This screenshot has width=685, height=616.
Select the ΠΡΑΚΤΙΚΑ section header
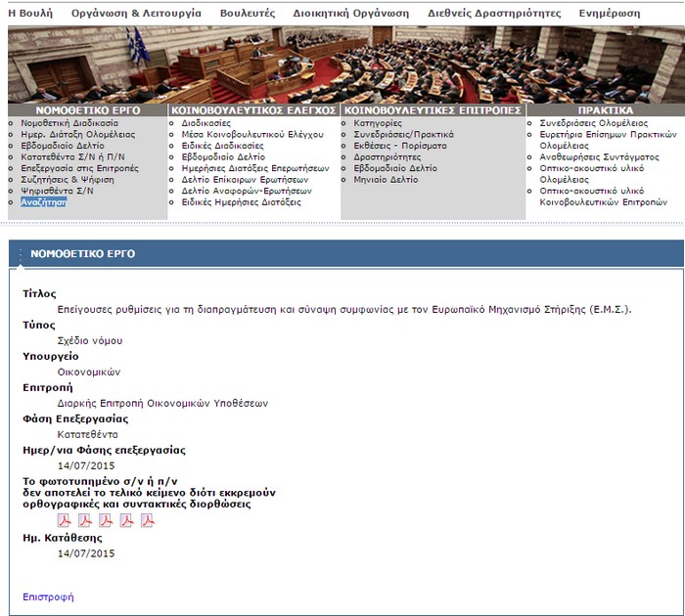point(605,110)
